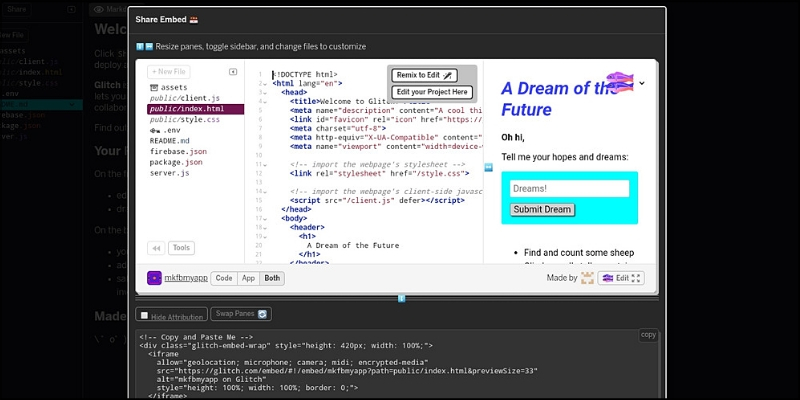Open public/client.js in embed file list
800x400 pixels.
(185, 98)
